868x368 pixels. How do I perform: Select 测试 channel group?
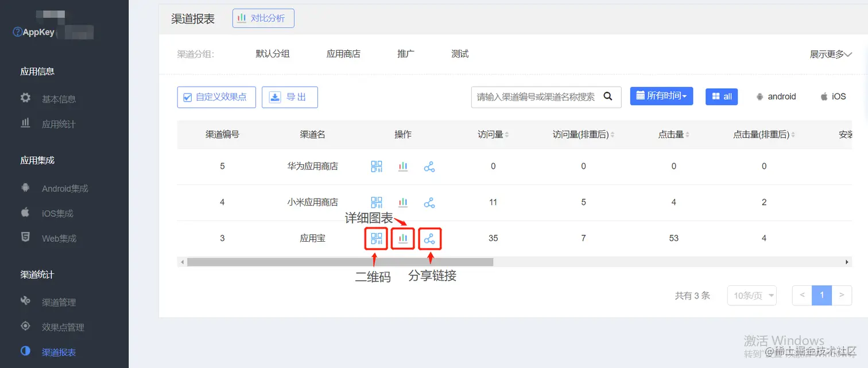460,54
